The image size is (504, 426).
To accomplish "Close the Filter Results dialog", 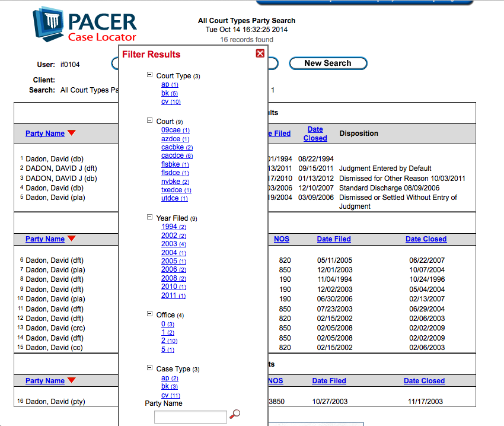I will tap(260, 53).
